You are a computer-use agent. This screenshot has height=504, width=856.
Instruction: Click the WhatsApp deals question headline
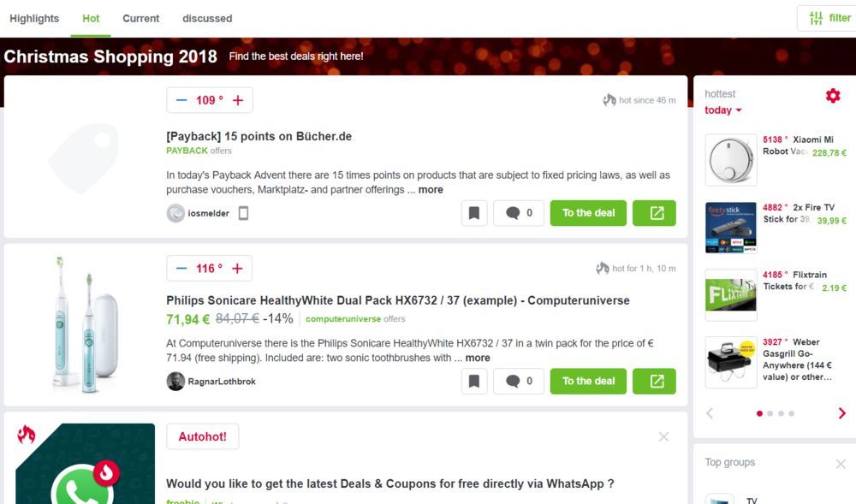[x=390, y=483]
